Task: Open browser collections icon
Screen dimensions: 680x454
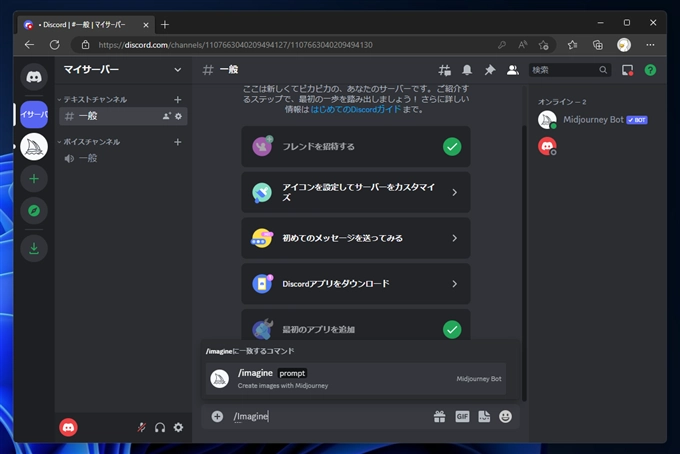Action: pyautogui.click(x=598, y=45)
